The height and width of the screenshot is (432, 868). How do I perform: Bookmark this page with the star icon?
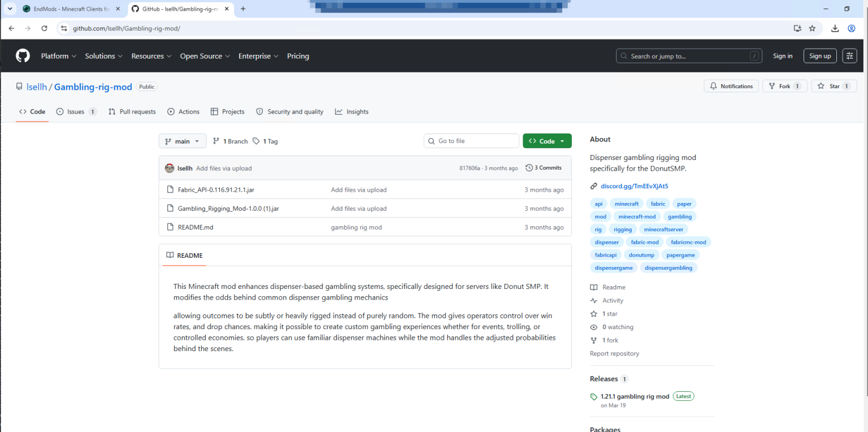click(812, 28)
